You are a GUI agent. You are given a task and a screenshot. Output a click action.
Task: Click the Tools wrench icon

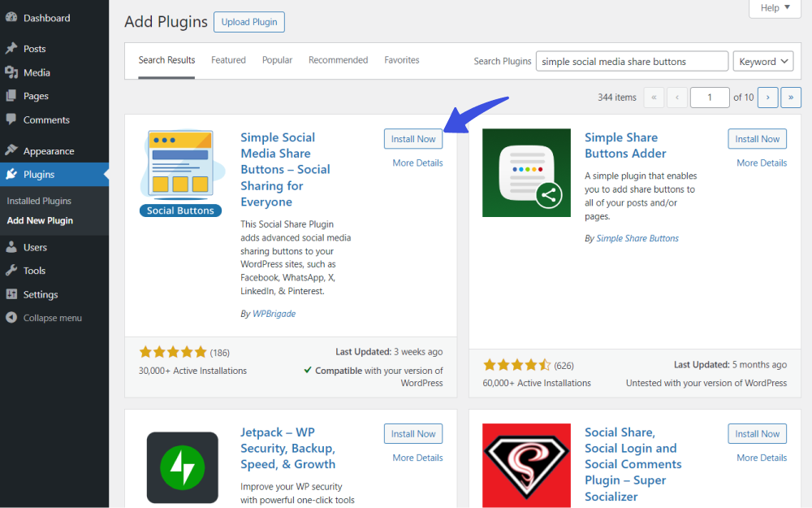[11, 271]
